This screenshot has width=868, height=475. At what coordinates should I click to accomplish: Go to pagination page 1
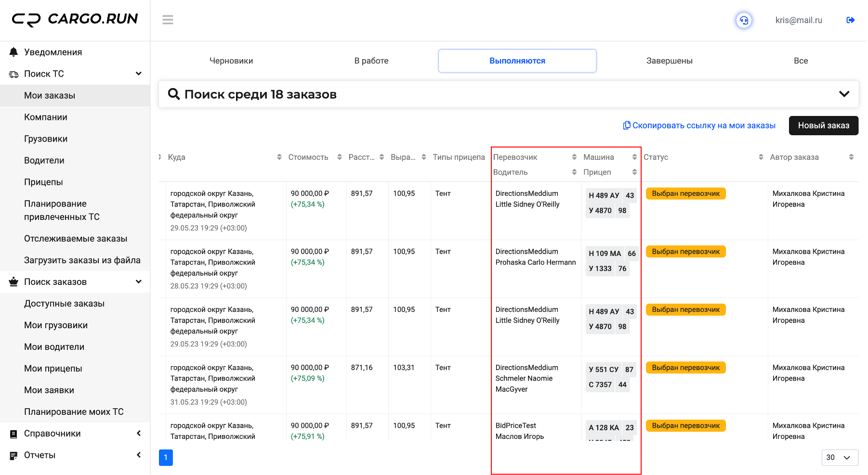[x=166, y=457]
